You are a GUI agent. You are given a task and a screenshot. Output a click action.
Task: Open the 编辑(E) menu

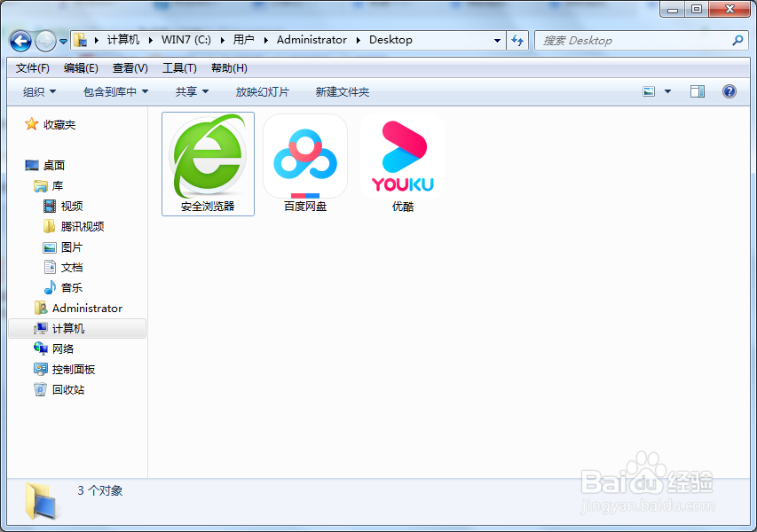coord(81,68)
